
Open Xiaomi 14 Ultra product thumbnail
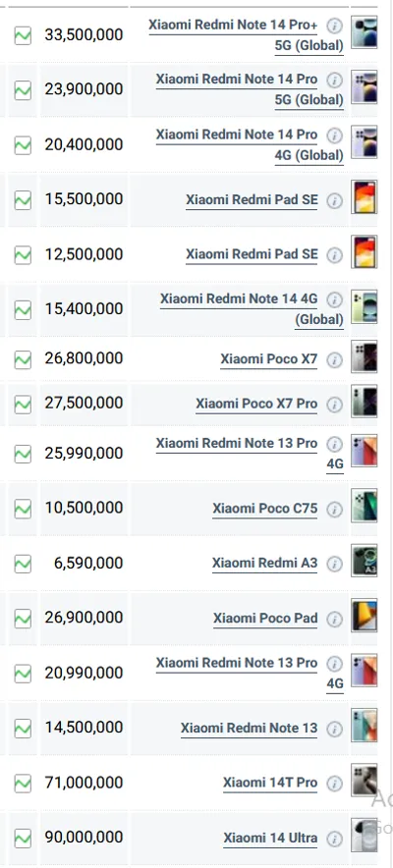[365, 835]
